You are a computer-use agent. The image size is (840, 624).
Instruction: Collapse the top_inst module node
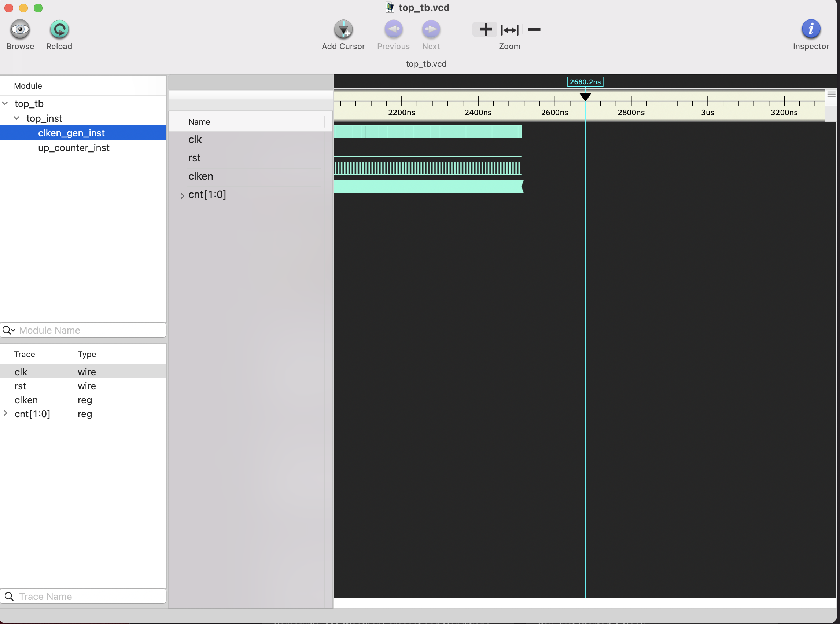click(x=16, y=118)
